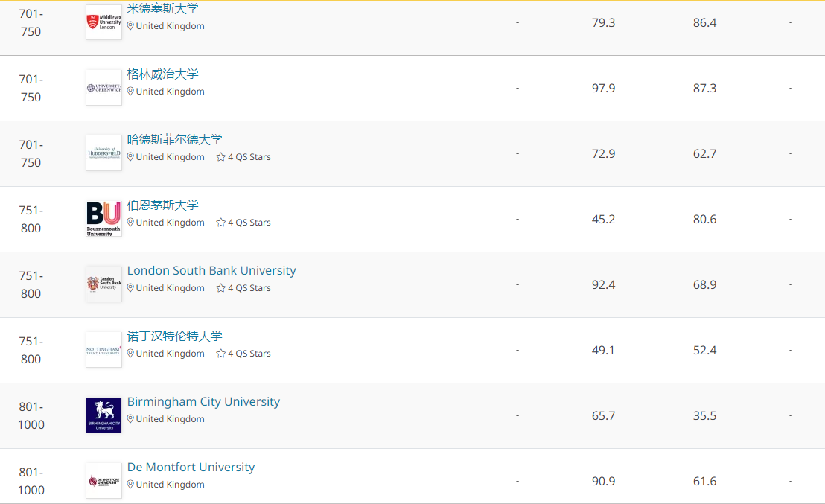This screenshot has height=504, width=825.
Task: Go to 哈德斯菲尔德大学 profile link
Action: pos(174,139)
